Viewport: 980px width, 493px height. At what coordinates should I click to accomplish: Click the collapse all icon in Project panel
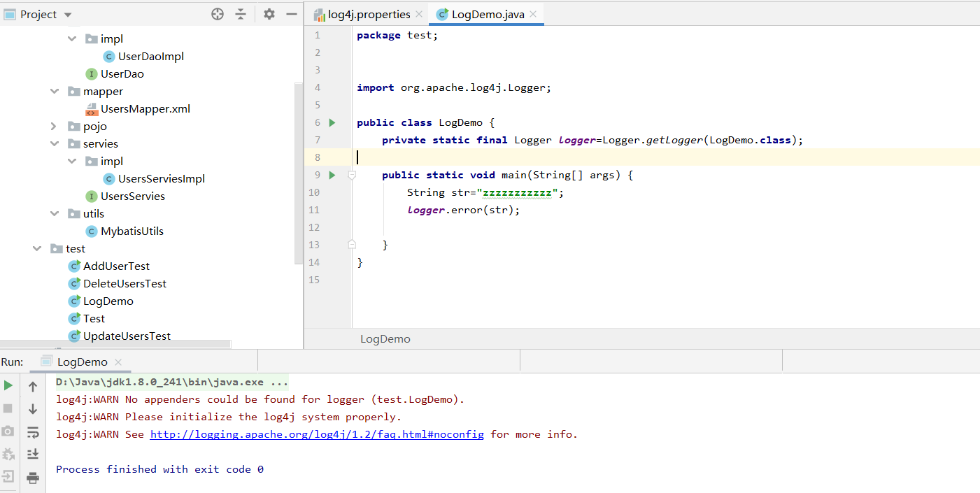[x=241, y=14]
